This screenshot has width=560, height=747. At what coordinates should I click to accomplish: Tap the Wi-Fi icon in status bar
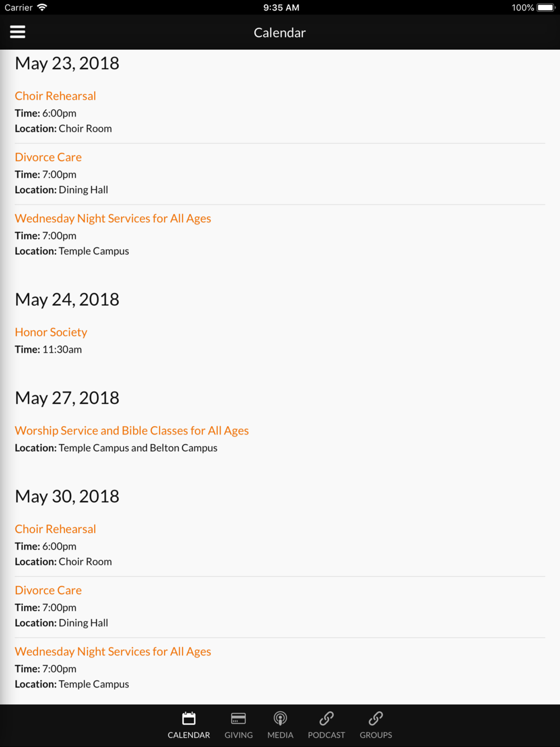tap(42, 7)
